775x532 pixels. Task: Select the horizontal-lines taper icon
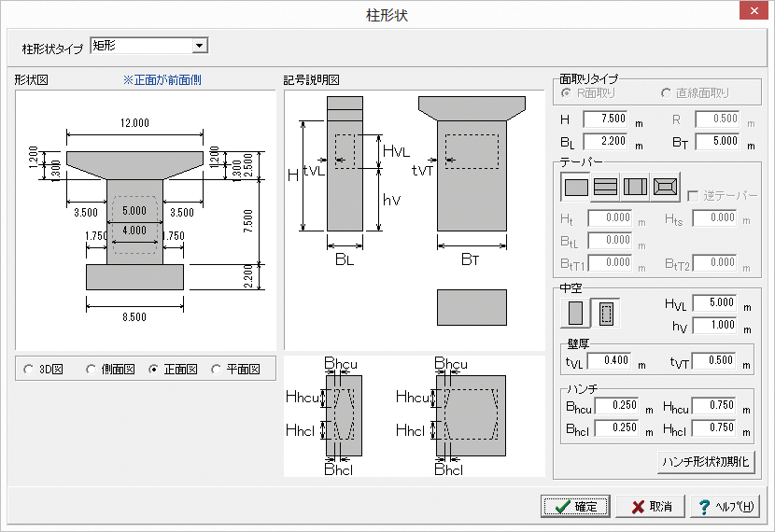tap(606, 187)
